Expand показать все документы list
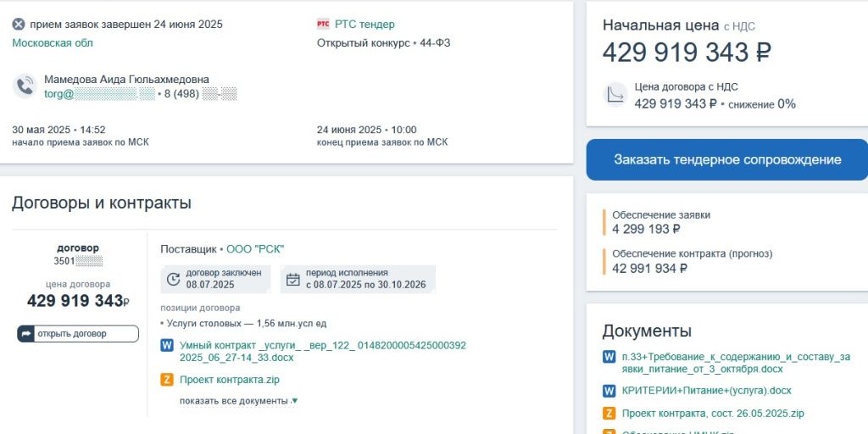This screenshot has width=868, height=434. pos(238,401)
